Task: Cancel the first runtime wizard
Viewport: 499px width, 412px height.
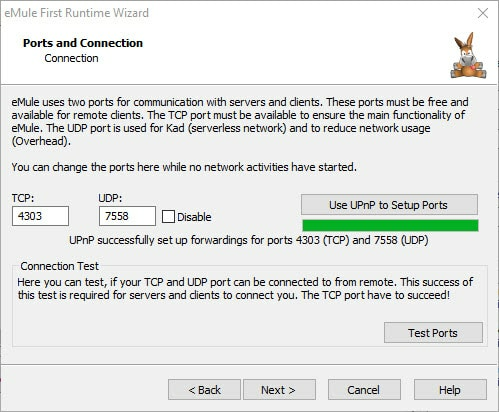Action: pos(364,390)
